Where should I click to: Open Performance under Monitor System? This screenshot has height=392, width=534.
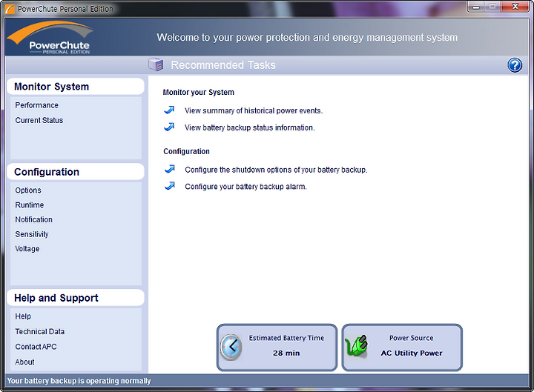pos(36,105)
